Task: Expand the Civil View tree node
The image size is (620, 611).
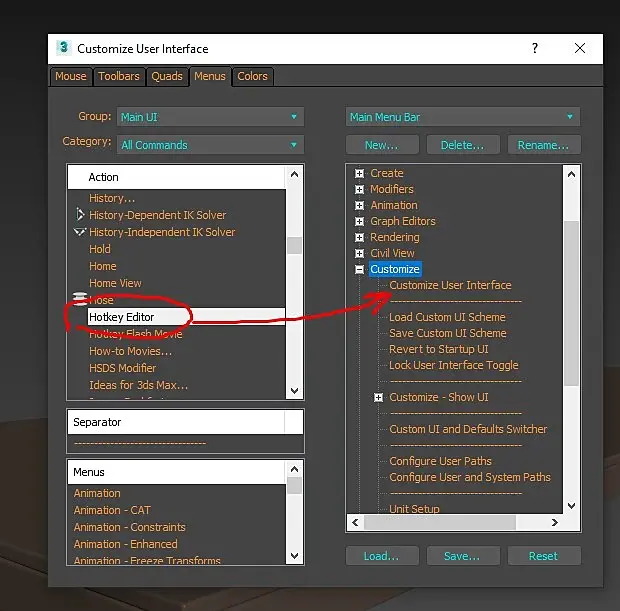Action: click(x=359, y=253)
